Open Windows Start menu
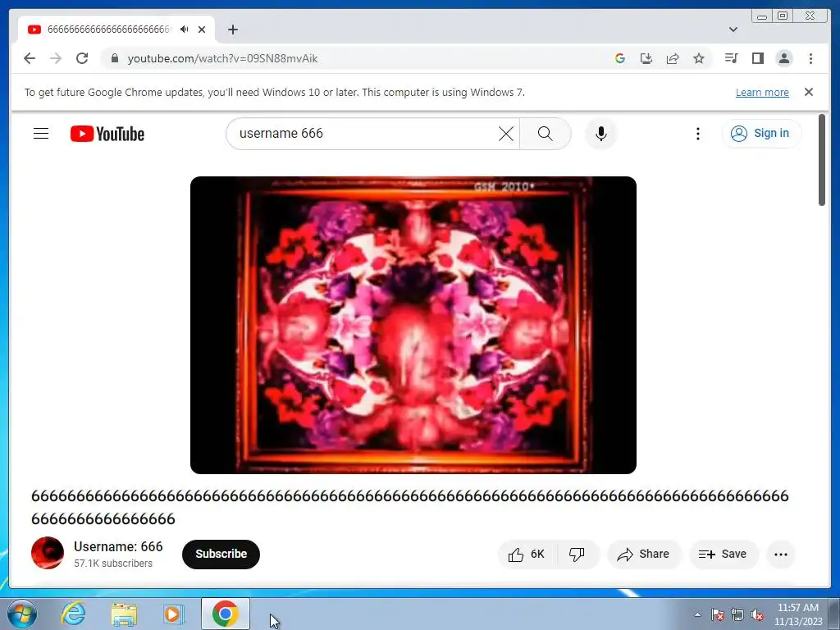The image size is (840, 630). click(22, 614)
